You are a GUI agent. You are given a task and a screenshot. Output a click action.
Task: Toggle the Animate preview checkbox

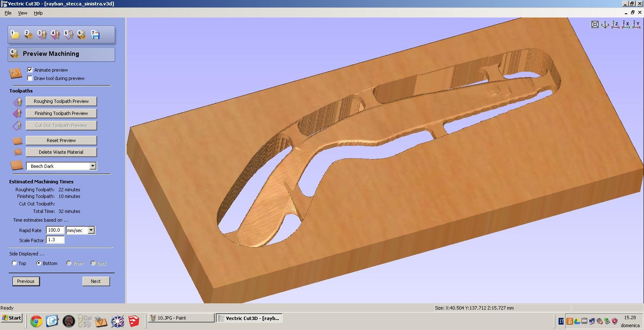30,70
